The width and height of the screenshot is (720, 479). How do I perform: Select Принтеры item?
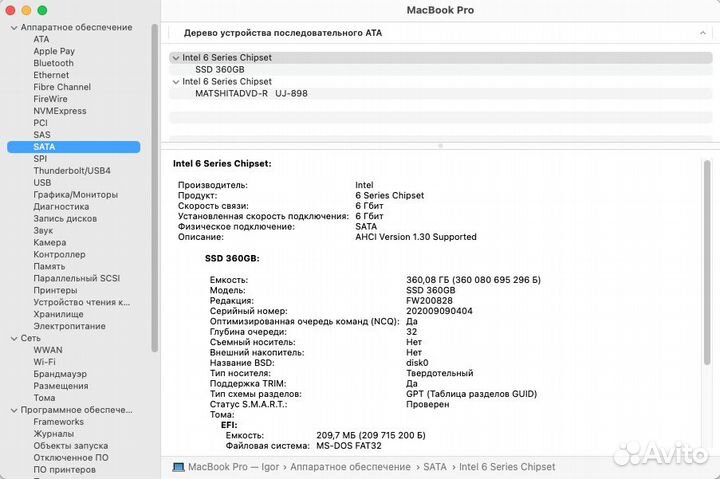tap(55, 290)
